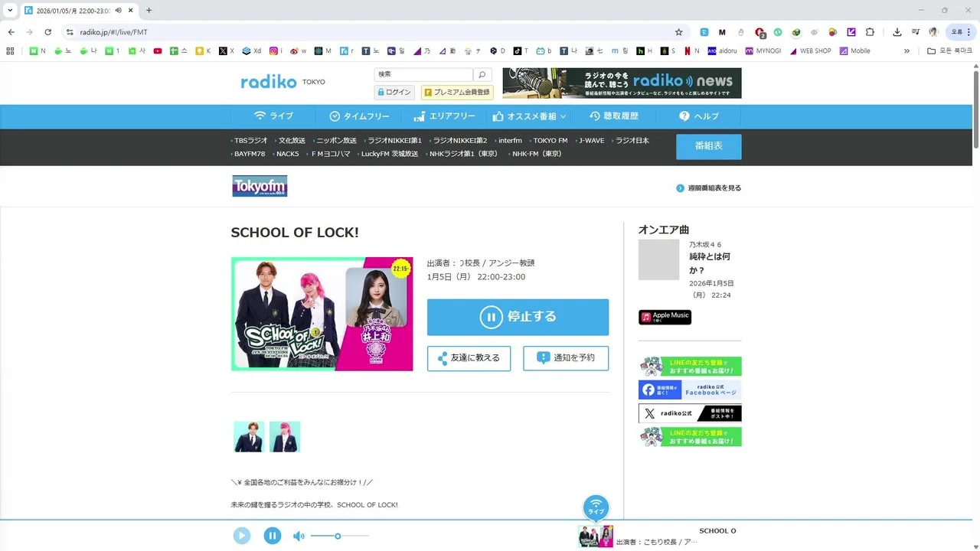Open the WEB SHOP bookmark

(x=810, y=51)
